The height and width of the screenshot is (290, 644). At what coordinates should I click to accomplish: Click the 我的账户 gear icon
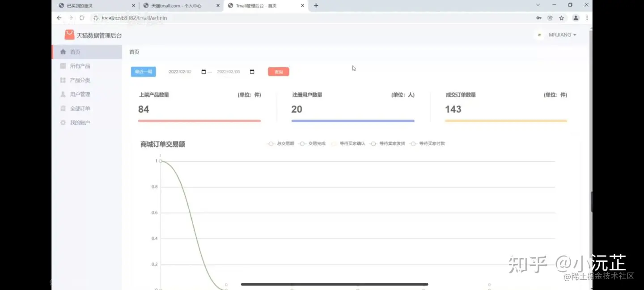click(x=63, y=123)
